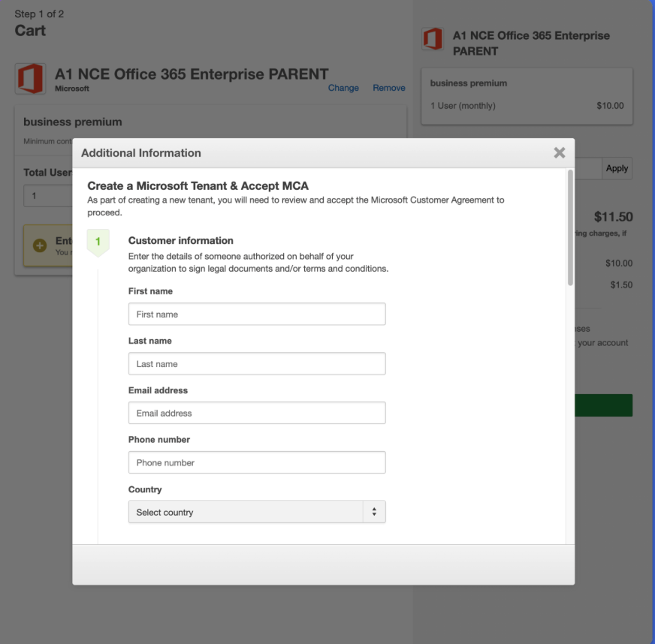
Task: Click the Remove link for the product
Action: (x=388, y=88)
